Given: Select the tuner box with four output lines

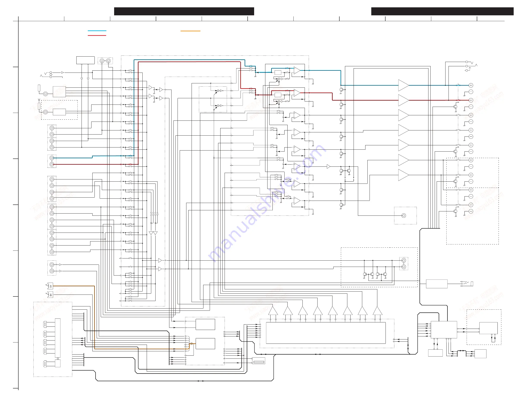Looking at the screenshot, I should [x=59, y=92].
